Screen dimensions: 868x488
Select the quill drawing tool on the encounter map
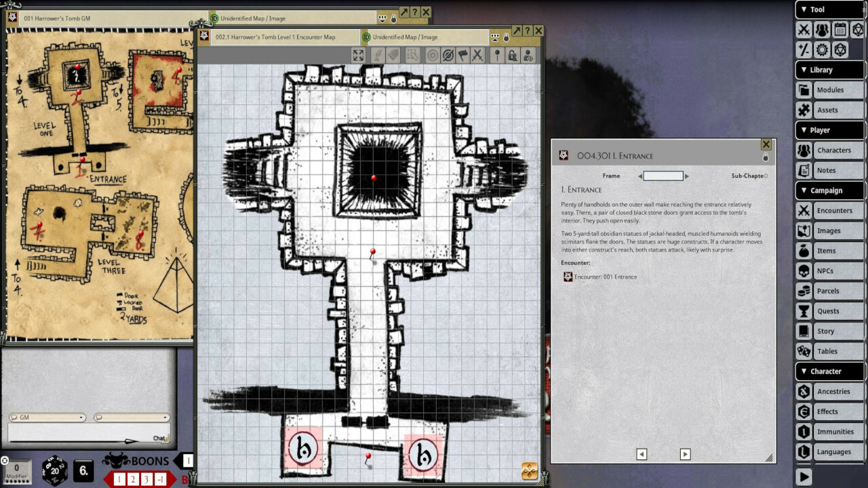coord(377,56)
